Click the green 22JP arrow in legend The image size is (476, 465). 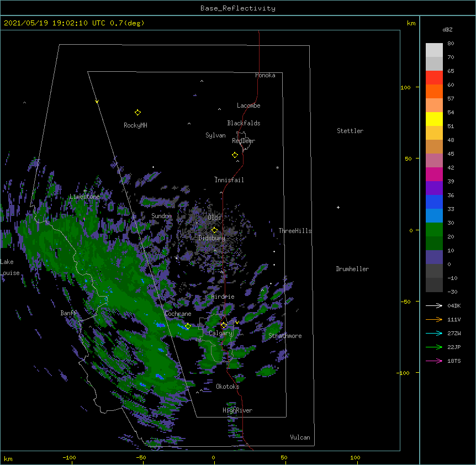tap(434, 347)
